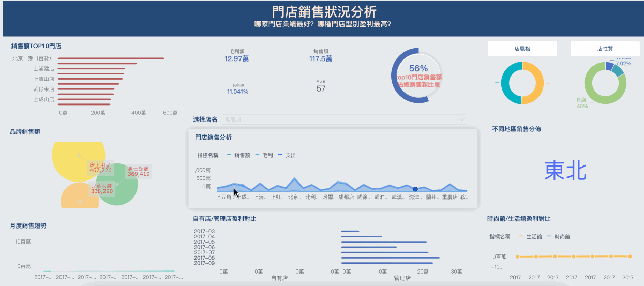Click the 管理店 axis caption

(402, 278)
